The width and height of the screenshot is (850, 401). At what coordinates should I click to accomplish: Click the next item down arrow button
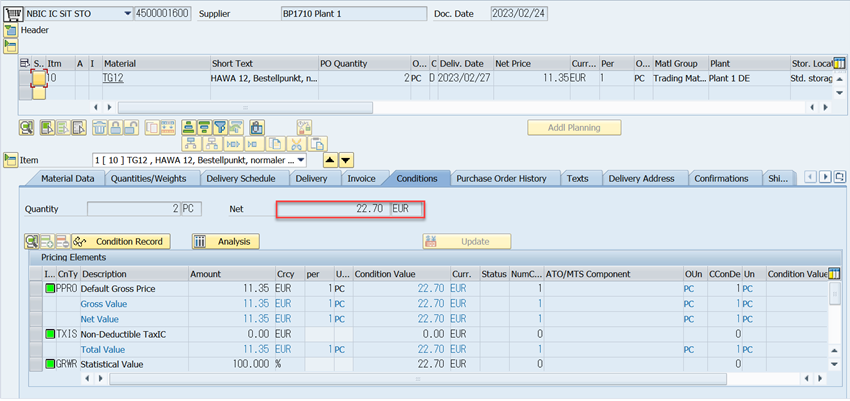point(347,160)
